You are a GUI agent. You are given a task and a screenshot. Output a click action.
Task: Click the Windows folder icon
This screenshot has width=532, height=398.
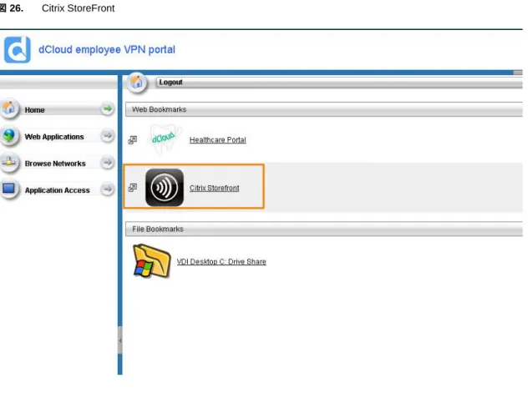tap(152, 260)
